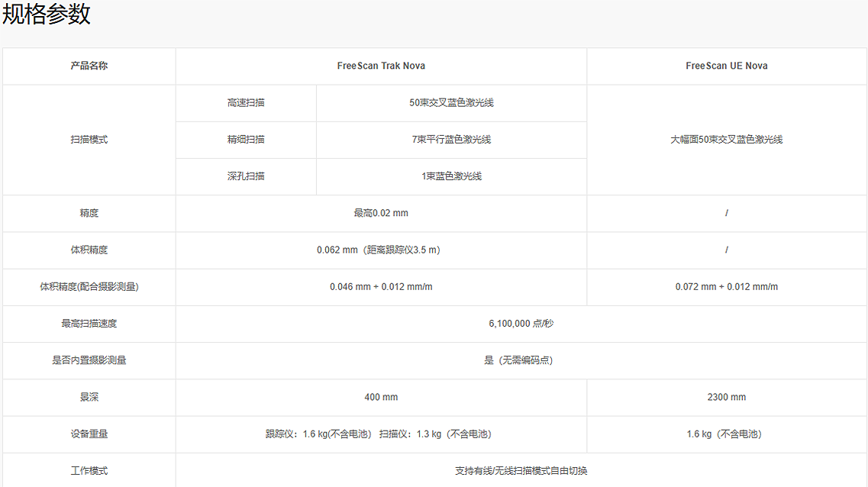This screenshot has height=487, width=868.
Task: Click the slash in the 体积精度 row
Action: point(726,250)
